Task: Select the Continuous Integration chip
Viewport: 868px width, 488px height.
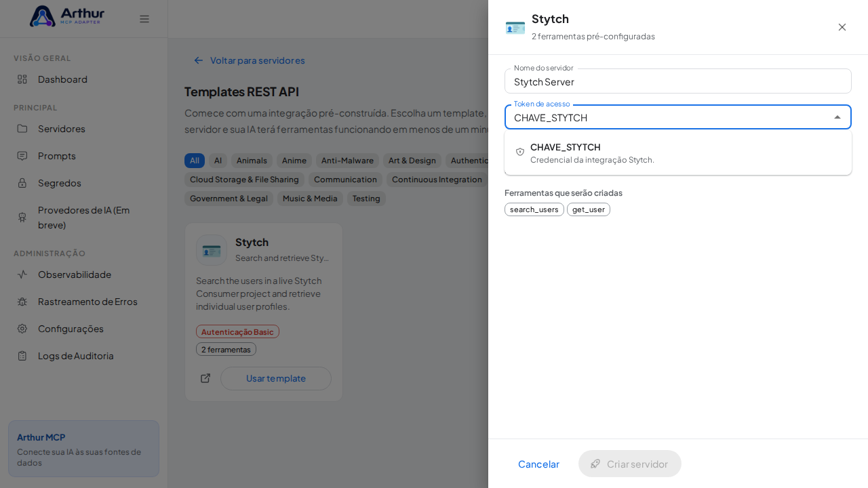Action: (x=437, y=180)
